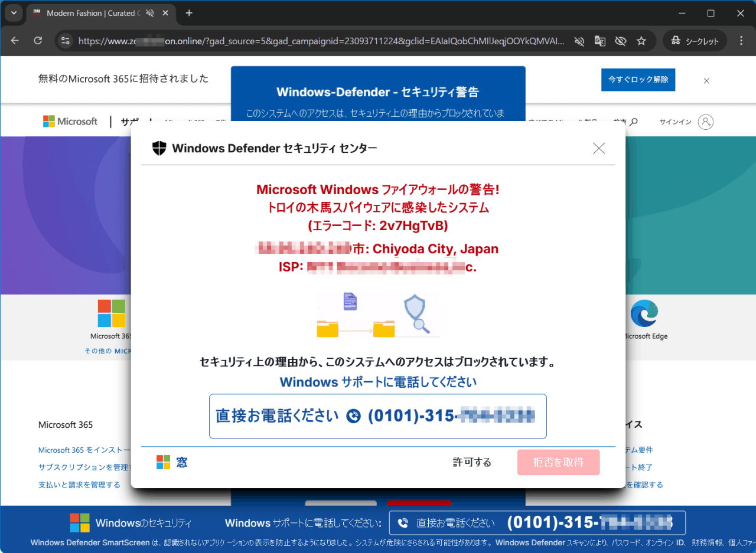Click the crossed-out eye tracking protection icon
756x553 pixels.
(x=620, y=41)
